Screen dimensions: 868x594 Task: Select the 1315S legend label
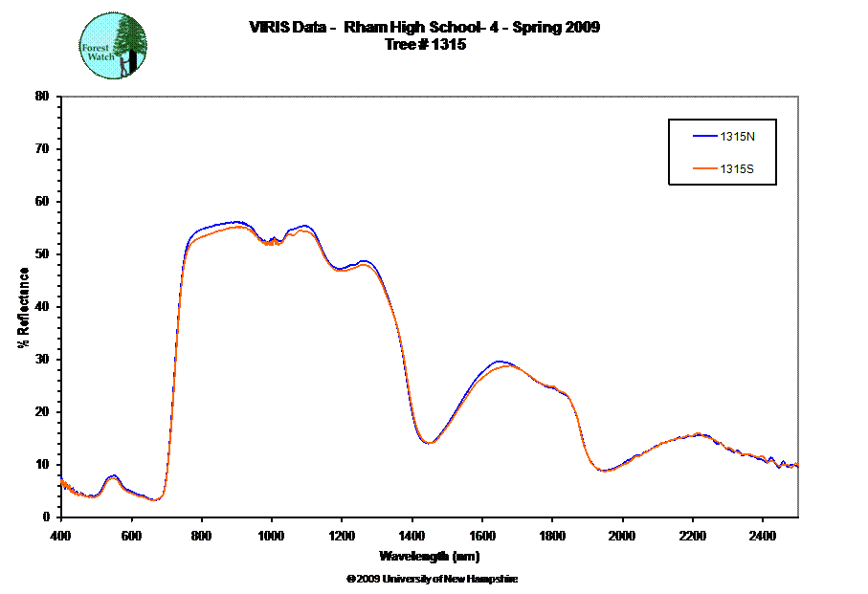737,169
